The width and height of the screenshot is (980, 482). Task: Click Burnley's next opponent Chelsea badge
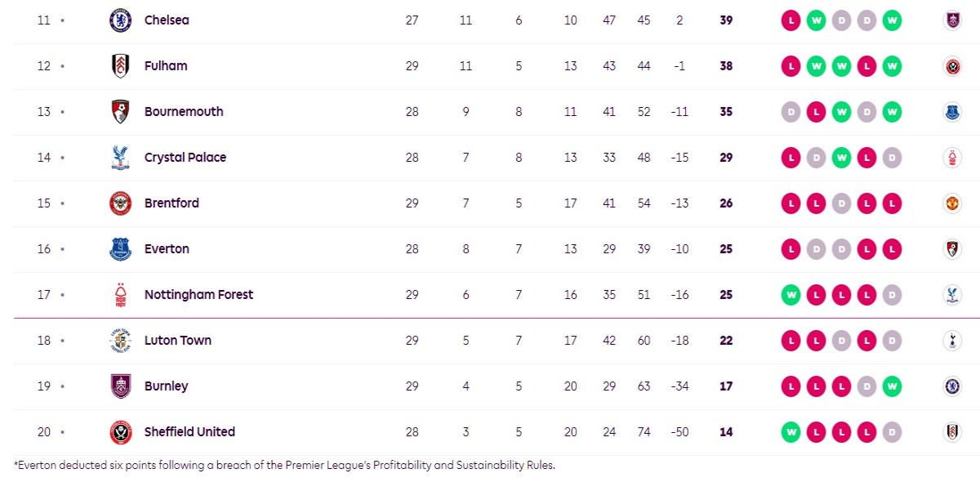(951, 386)
